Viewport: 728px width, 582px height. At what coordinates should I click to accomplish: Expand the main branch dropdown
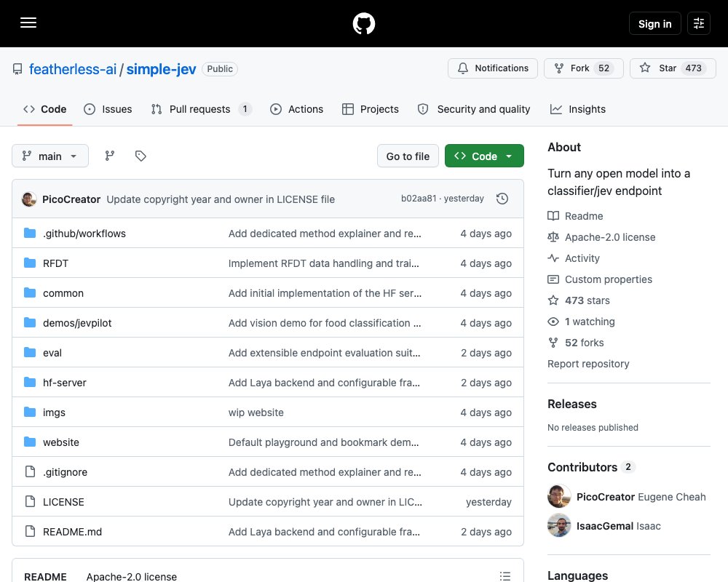click(x=50, y=156)
